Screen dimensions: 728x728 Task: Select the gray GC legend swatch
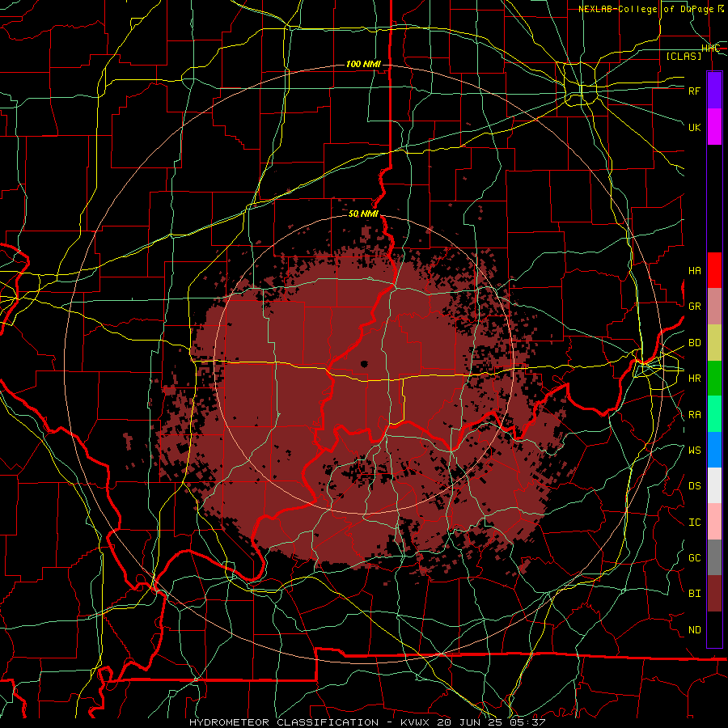[x=714, y=557]
